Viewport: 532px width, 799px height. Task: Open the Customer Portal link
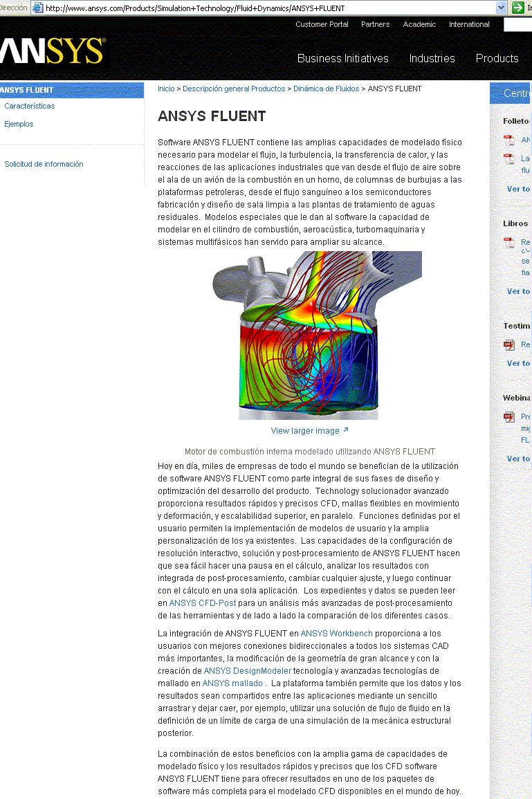(x=322, y=24)
